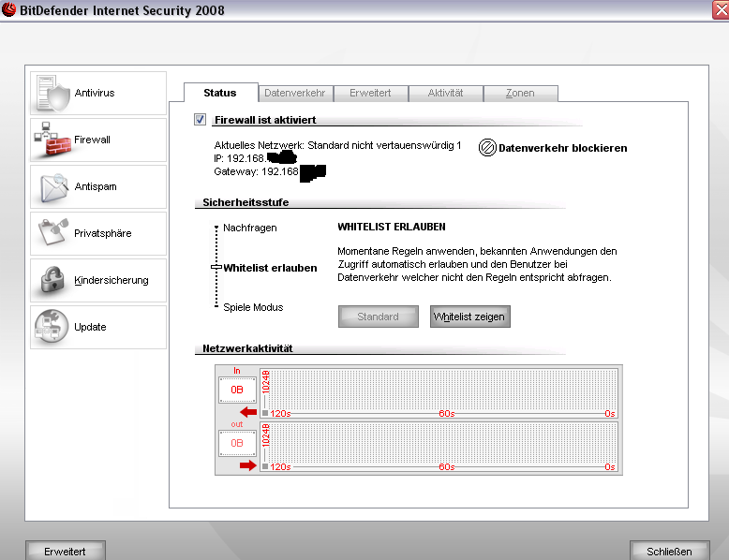This screenshot has height=560, width=729.
Task: Click the incoming traffic 0B value box
Action: [237, 390]
